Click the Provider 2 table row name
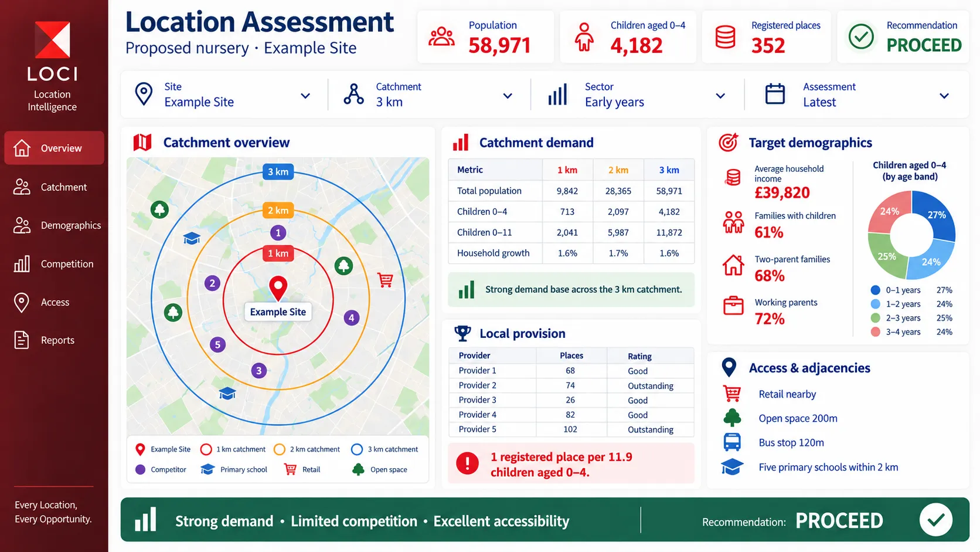The image size is (980, 552). click(x=477, y=385)
